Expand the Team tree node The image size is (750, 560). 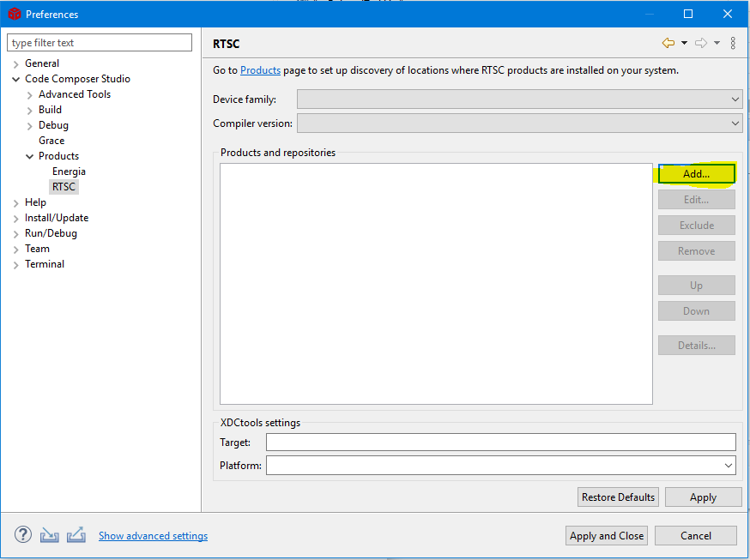coord(16,250)
